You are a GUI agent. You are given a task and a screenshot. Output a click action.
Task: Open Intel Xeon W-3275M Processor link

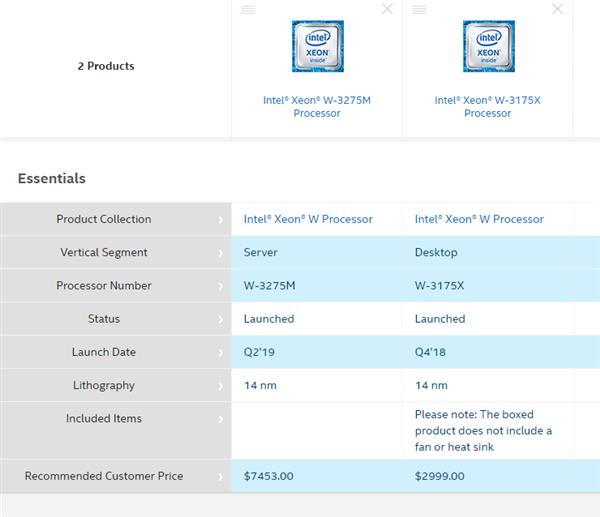317,106
